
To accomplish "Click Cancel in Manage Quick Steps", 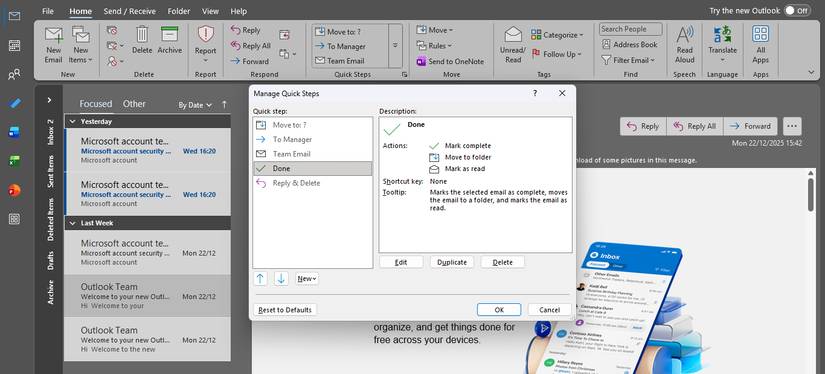I will (549, 310).
